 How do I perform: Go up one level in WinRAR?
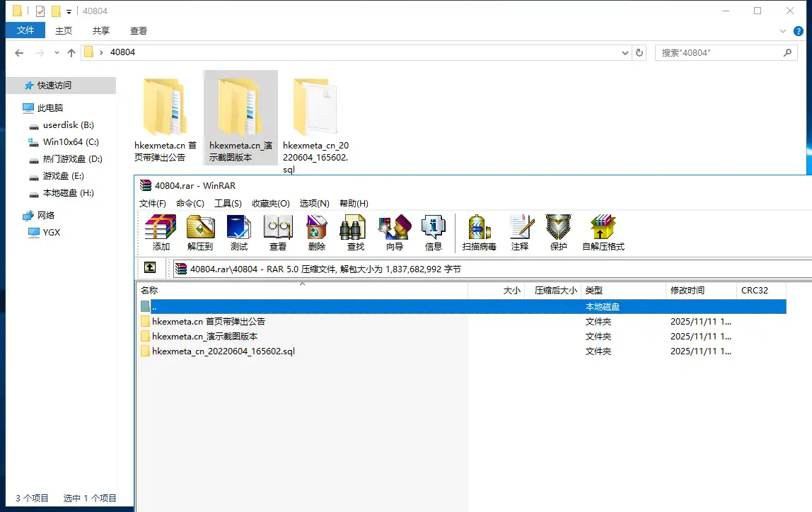tap(150, 268)
